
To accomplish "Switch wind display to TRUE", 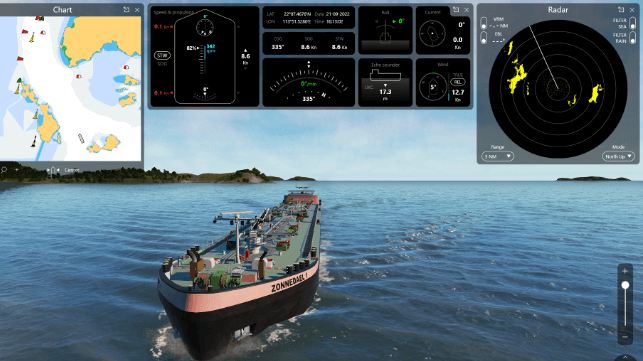I will [458, 75].
